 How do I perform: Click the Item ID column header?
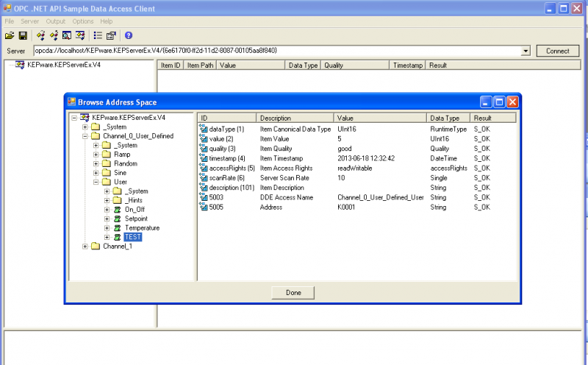click(171, 65)
